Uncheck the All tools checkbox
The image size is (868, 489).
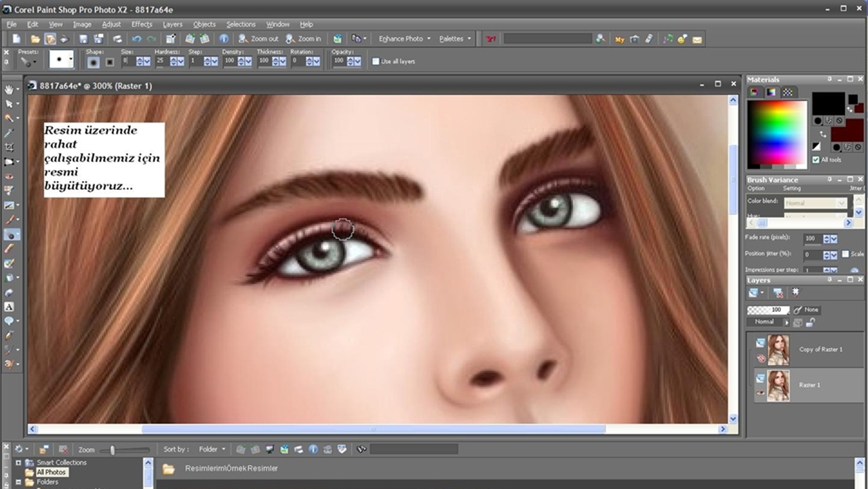[x=816, y=160]
